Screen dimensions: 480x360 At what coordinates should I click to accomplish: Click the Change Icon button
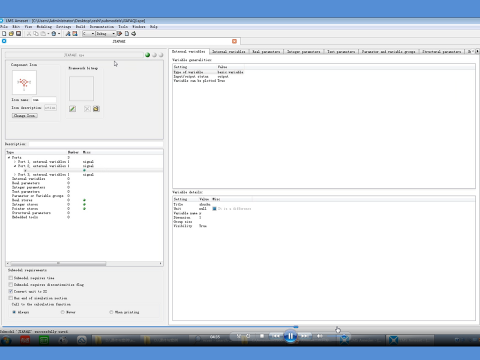[x=25, y=116]
